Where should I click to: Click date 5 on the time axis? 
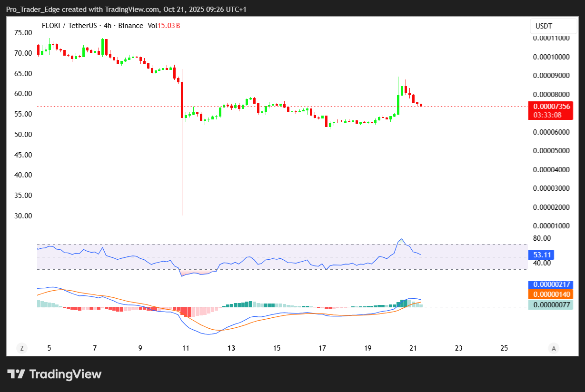(x=49, y=348)
